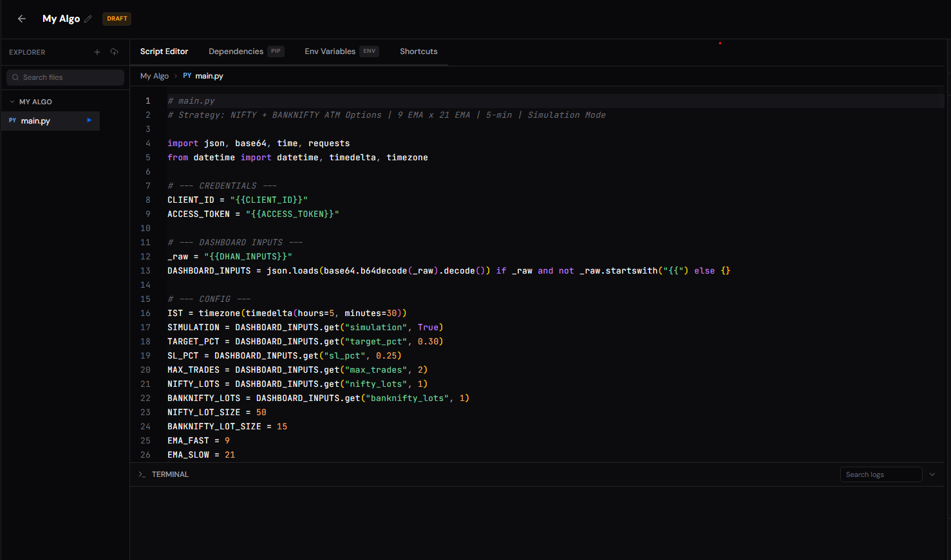Click the "# --- DASHBOARD INPUTS ---" comment
This screenshot has height=560, width=951.
click(235, 243)
